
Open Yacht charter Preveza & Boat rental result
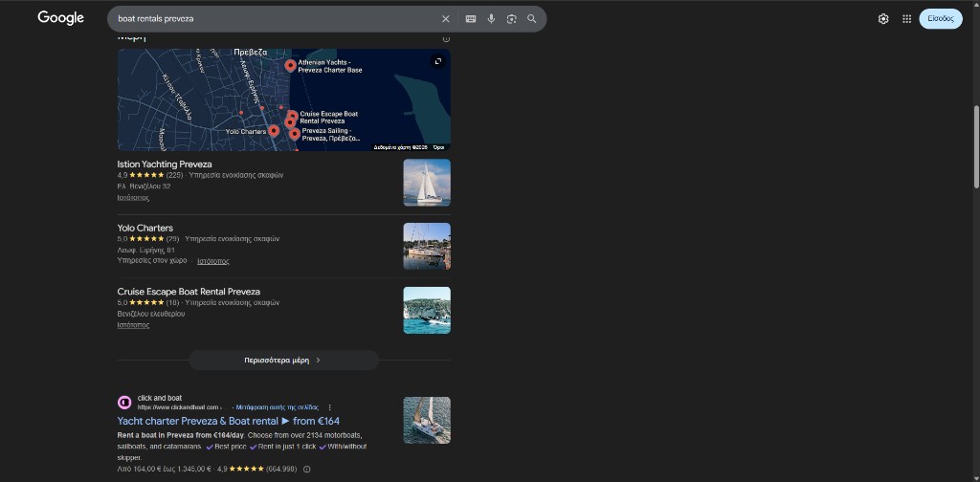229,422
